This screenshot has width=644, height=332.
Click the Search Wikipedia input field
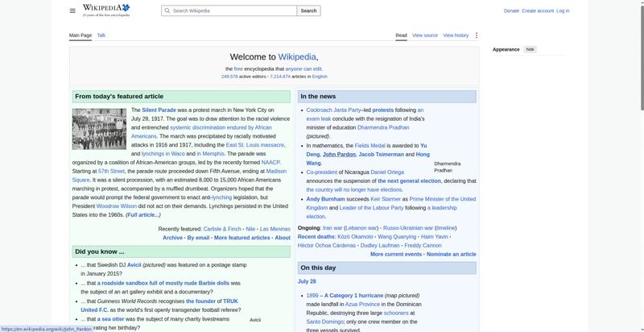229,10
